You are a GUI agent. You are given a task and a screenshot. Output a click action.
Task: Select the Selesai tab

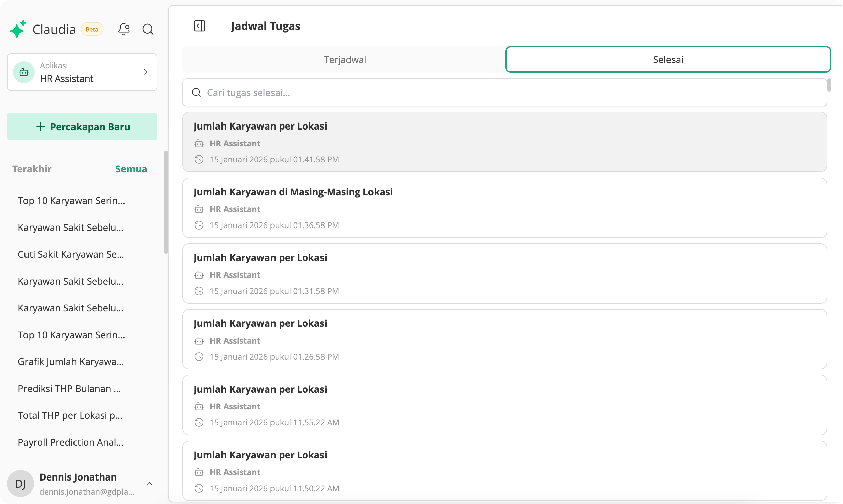(x=668, y=59)
